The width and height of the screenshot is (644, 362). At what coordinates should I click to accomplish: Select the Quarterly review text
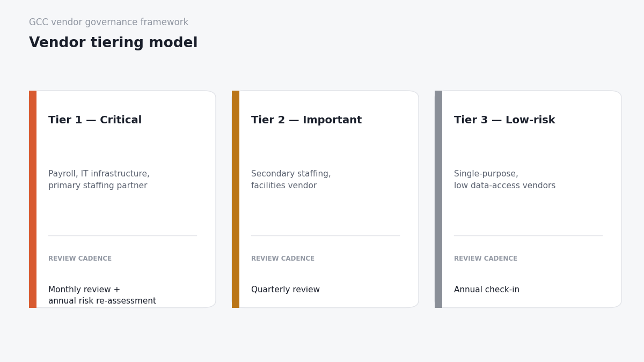pos(286,290)
